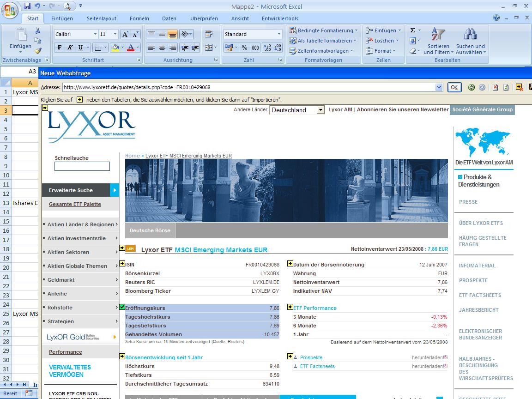Hide table selection icons in web query
Image resolution: width=532 pixels, height=399 pixels.
click(x=519, y=87)
